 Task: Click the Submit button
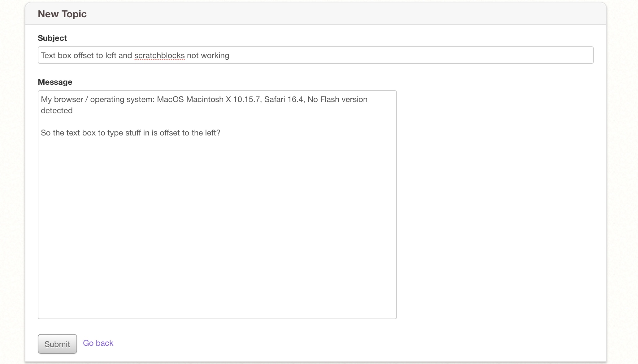[x=57, y=344]
